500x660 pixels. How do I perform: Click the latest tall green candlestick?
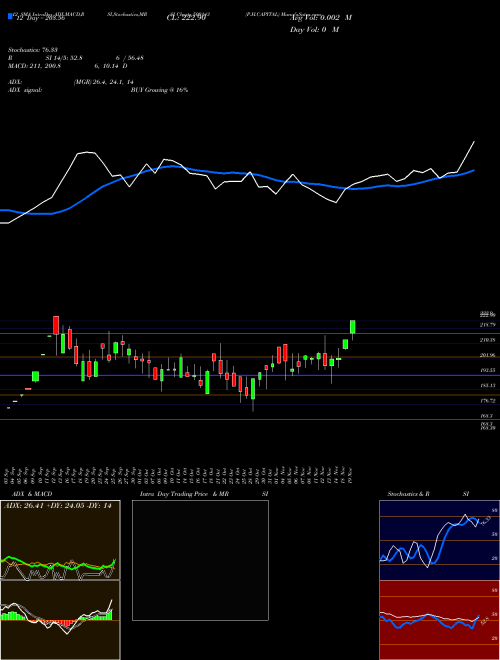pyautogui.click(x=352, y=327)
